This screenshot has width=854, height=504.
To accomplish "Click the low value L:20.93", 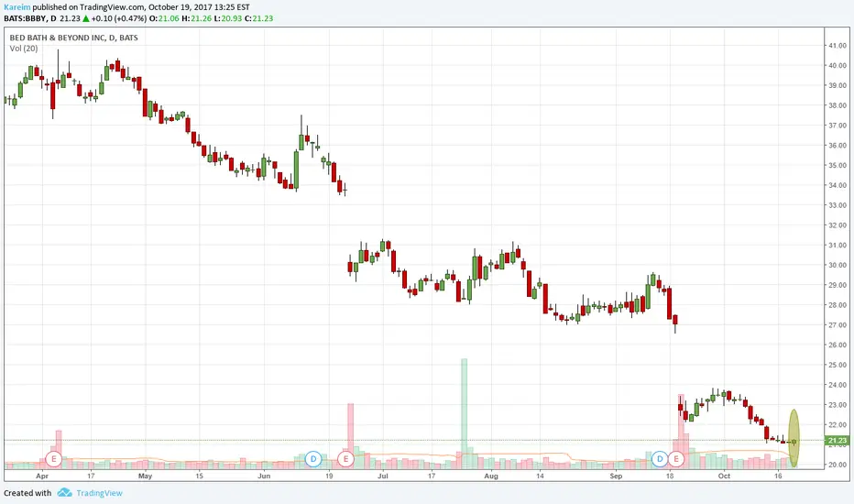I will [x=228, y=18].
